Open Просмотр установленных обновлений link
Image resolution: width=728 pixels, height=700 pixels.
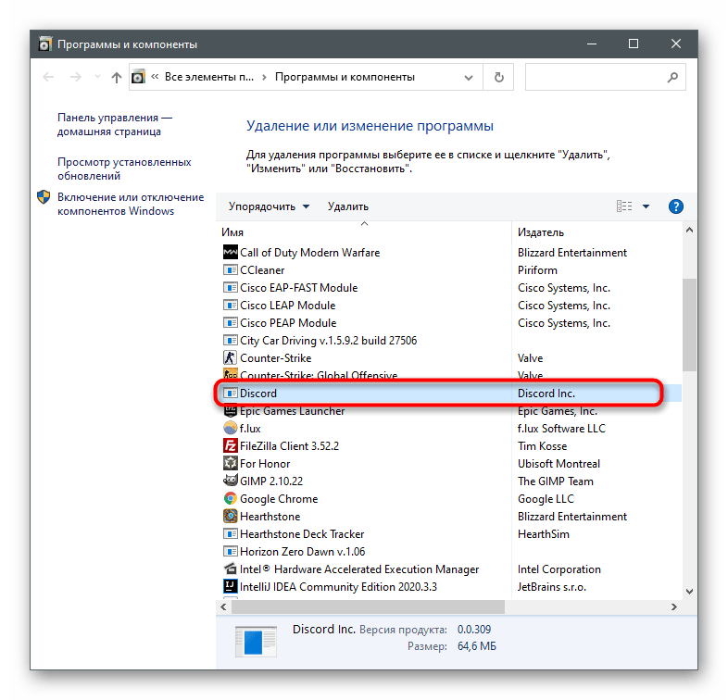[124, 169]
